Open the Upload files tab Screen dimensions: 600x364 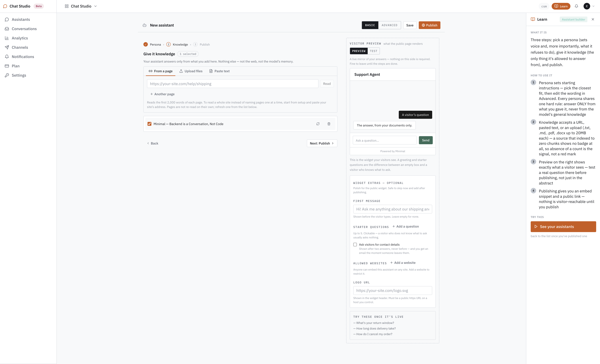tap(191, 71)
